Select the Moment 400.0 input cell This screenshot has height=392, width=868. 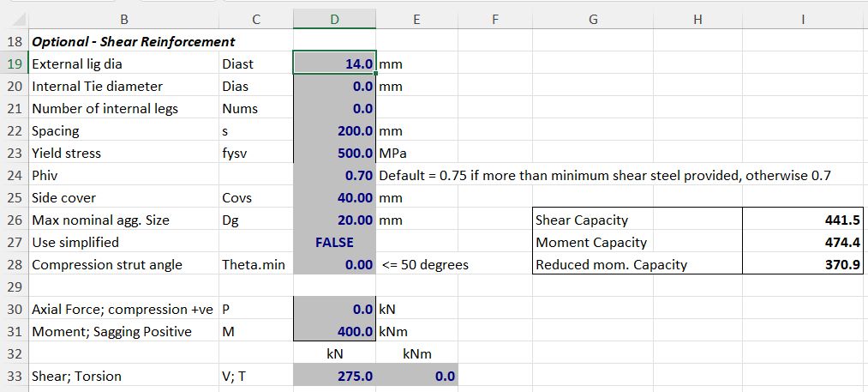[334, 331]
